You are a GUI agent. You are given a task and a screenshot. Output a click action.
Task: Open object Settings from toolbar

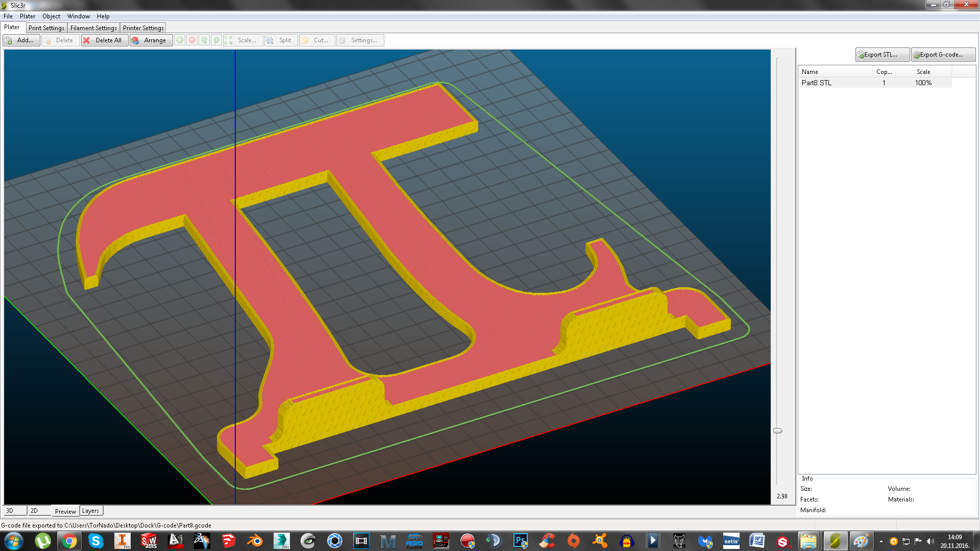pyautogui.click(x=360, y=40)
